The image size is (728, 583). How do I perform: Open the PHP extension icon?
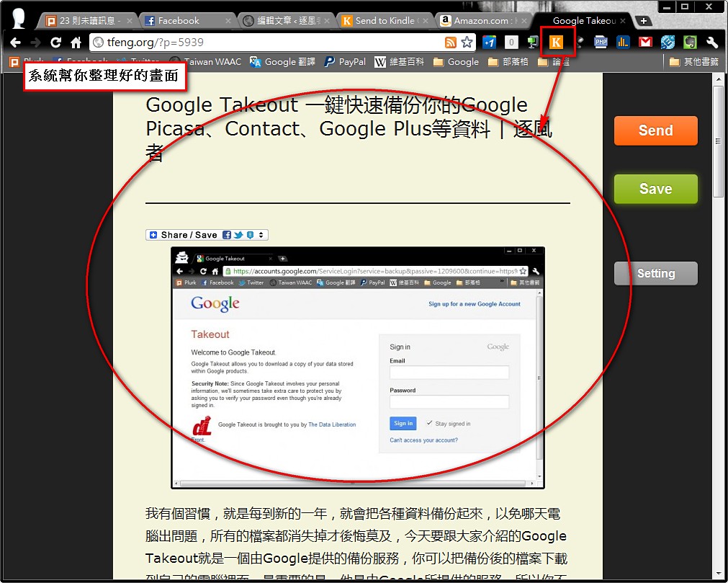pos(601,43)
